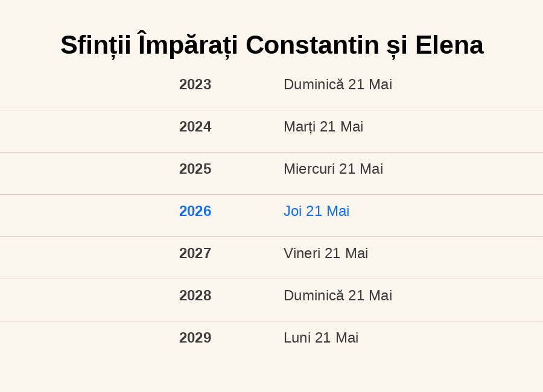
Task: Click the date in the 2023 row
Action: (338, 84)
